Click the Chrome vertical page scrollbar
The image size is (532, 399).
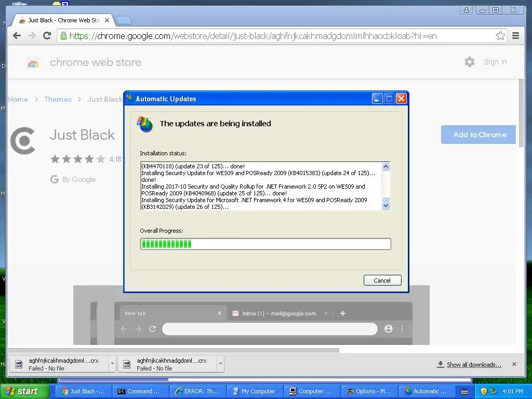click(522, 113)
